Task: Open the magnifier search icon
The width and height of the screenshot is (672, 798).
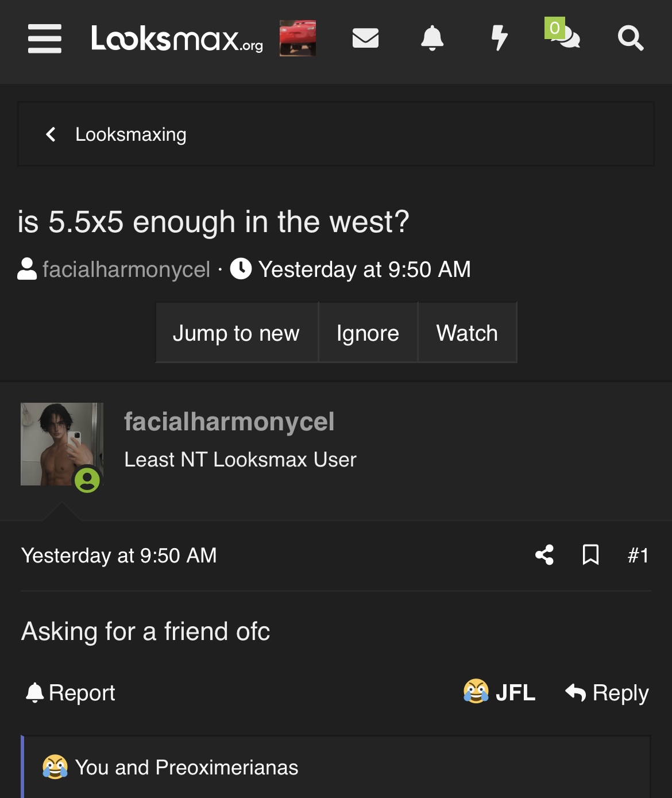Action: 630,38
